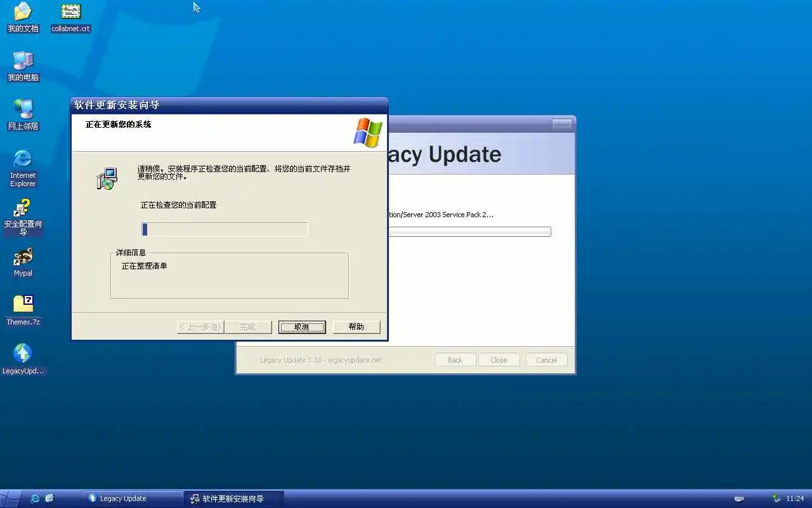The height and width of the screenshot is (508, 812).
Task: Click the 软件更新安装向导 title bar
Action: [229, 105]
